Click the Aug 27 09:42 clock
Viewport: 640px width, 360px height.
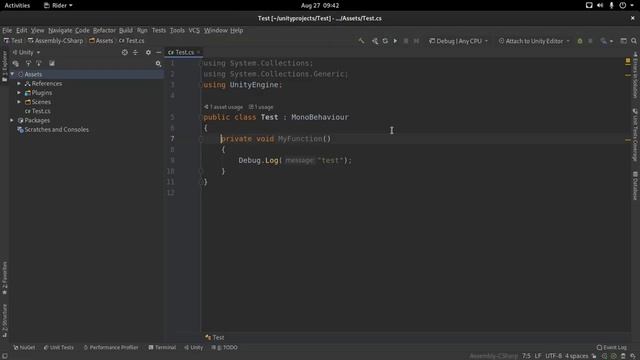pos(320,5)
